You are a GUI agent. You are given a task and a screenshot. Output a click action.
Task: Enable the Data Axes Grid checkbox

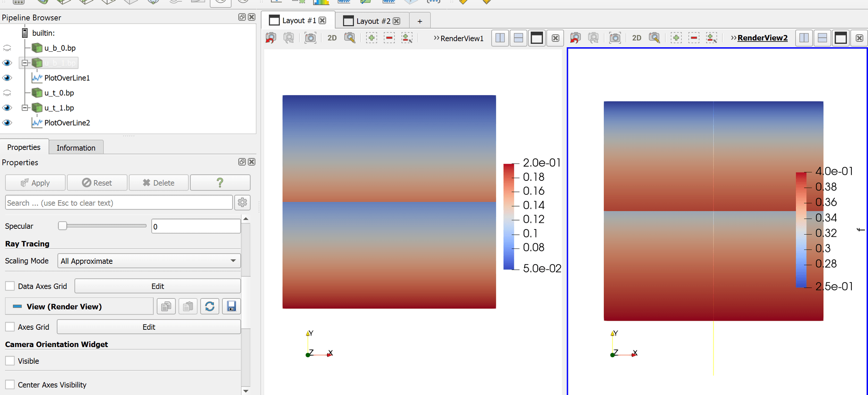(10, 286)
